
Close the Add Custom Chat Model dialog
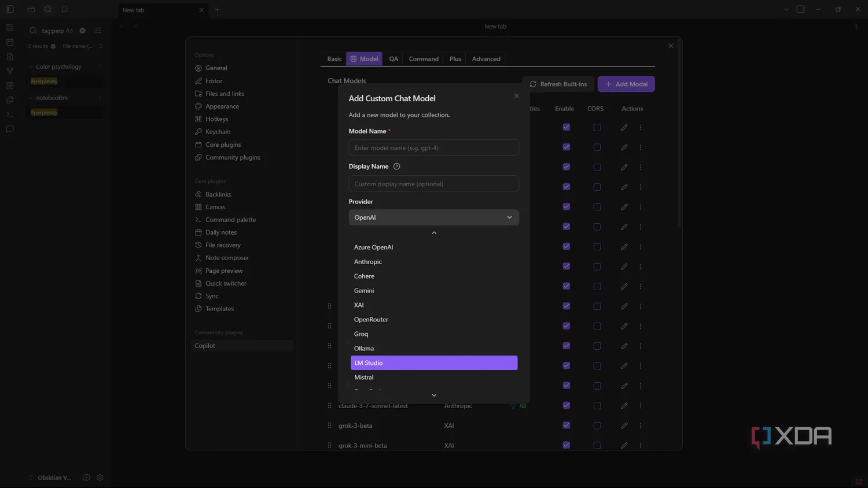516,96
